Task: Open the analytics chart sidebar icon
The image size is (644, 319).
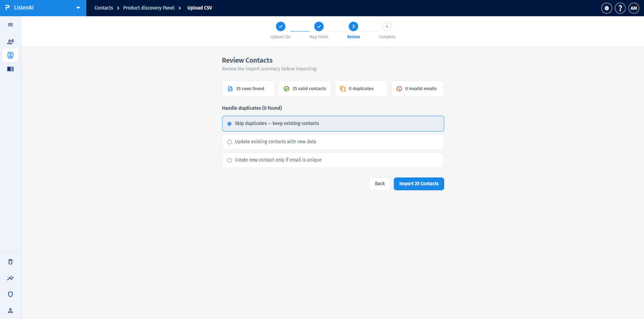Action: click(x=10, y=278)
